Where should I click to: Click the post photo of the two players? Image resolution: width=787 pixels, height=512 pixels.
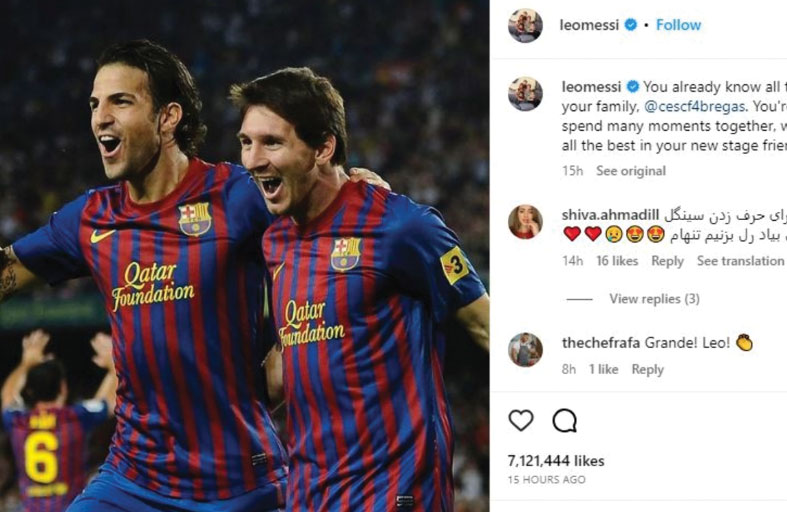pos(245,256)
